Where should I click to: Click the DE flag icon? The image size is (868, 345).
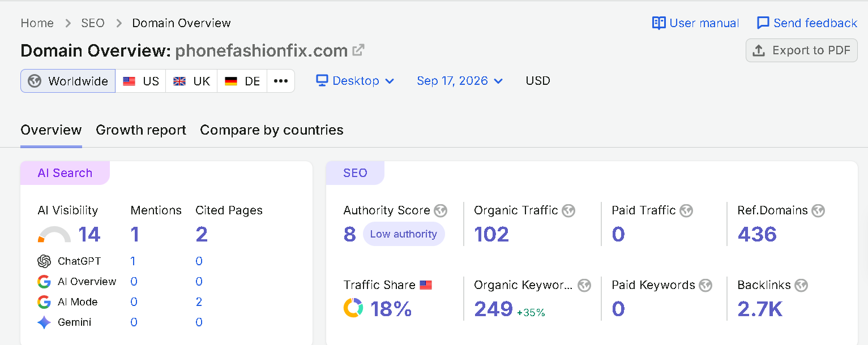coord(231,81)
